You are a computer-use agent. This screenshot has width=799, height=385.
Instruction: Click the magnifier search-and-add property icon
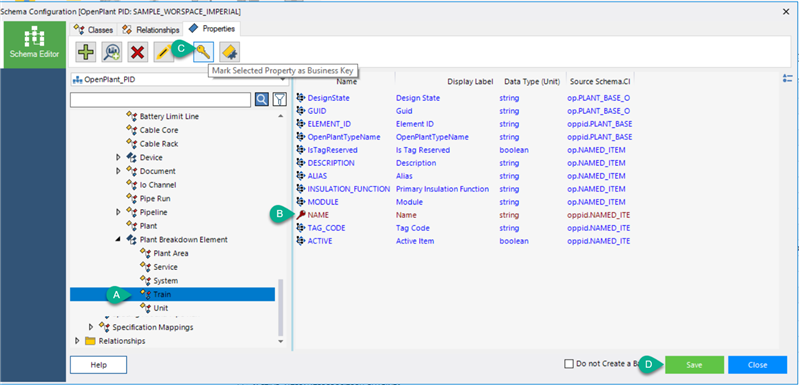pos(112,52)
